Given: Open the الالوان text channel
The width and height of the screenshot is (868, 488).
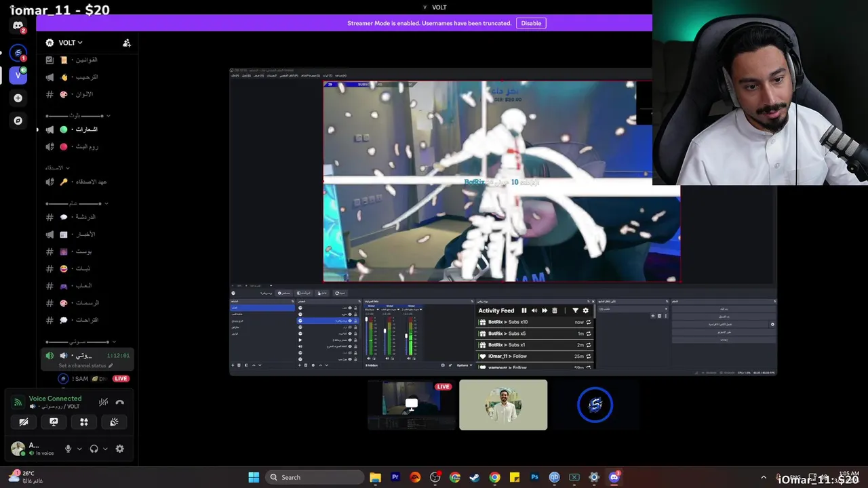Looking at the screenshot, I should point(87,94).
